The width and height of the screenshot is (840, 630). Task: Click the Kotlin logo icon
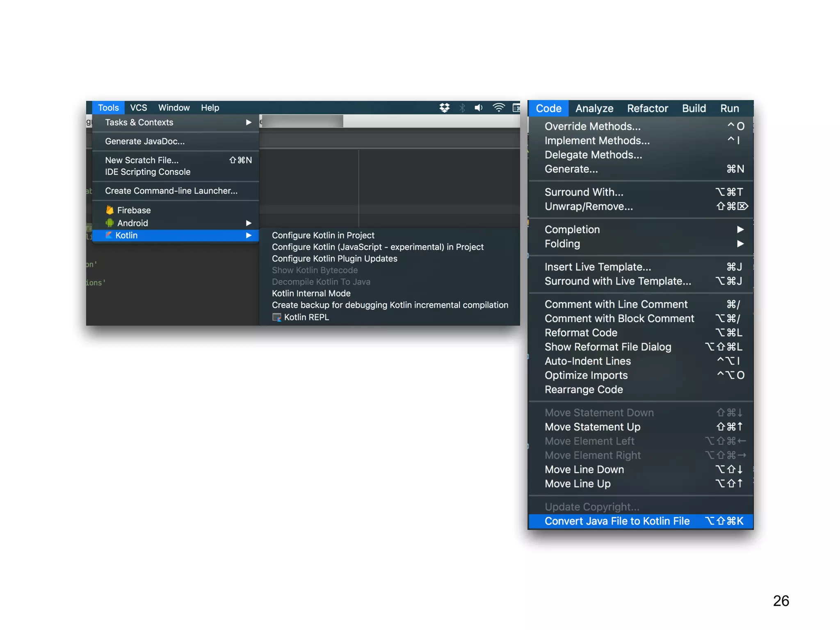click(x=109, y=235)
